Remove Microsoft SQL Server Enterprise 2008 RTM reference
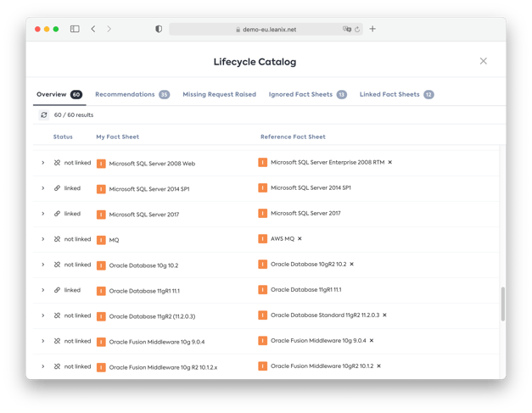Viewport: 532px width, 413px height. [x=389, y=163]
